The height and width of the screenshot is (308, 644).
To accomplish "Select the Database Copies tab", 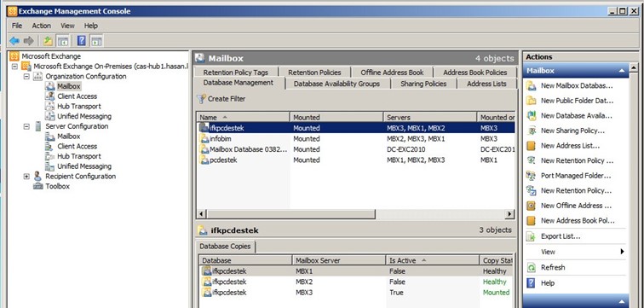I will click(225, 247).
